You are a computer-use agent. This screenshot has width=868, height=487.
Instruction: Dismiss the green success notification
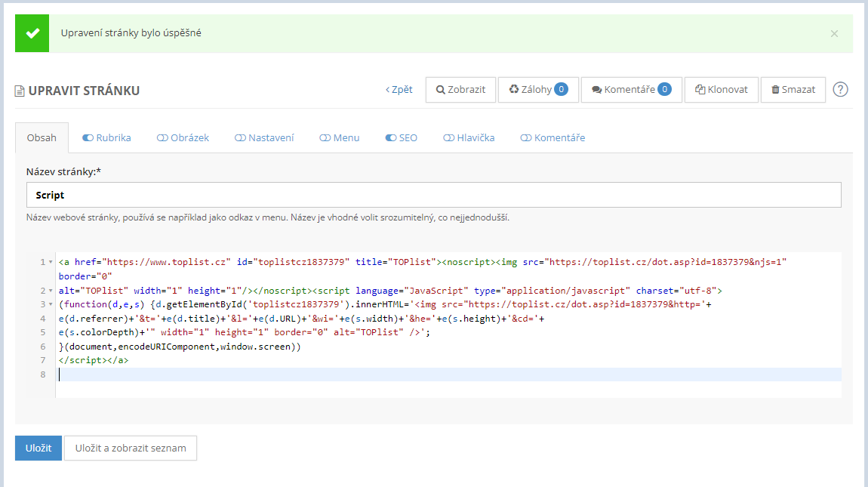point(834,33)
